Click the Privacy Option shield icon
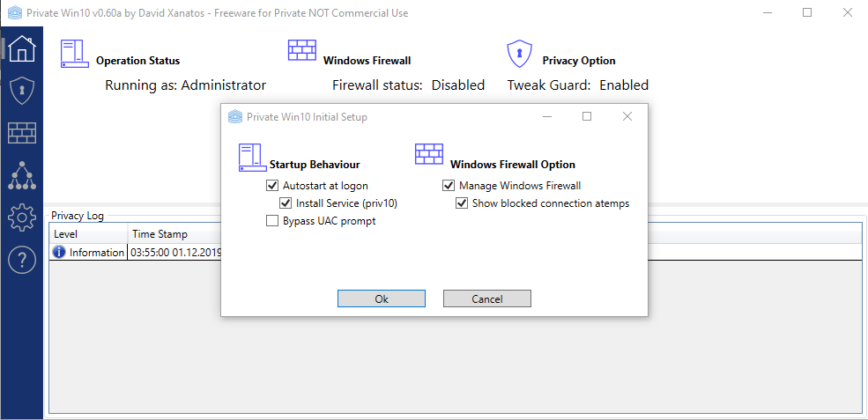This screenshot has height=420, width=868. tap(519, 53)
